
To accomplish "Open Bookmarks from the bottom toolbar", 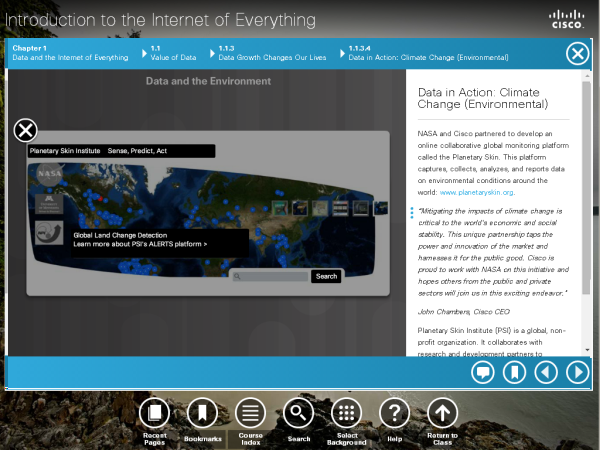I will click(x=201, y=412).
